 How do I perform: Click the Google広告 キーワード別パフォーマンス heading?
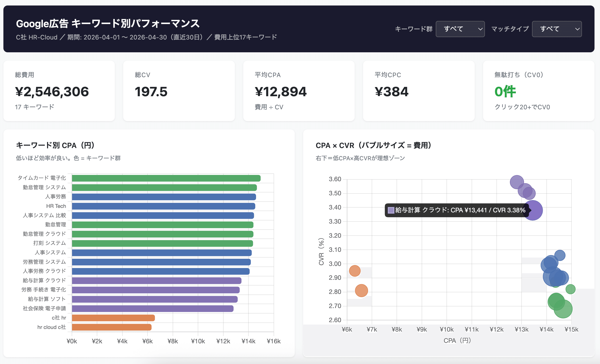pos(108,24)
